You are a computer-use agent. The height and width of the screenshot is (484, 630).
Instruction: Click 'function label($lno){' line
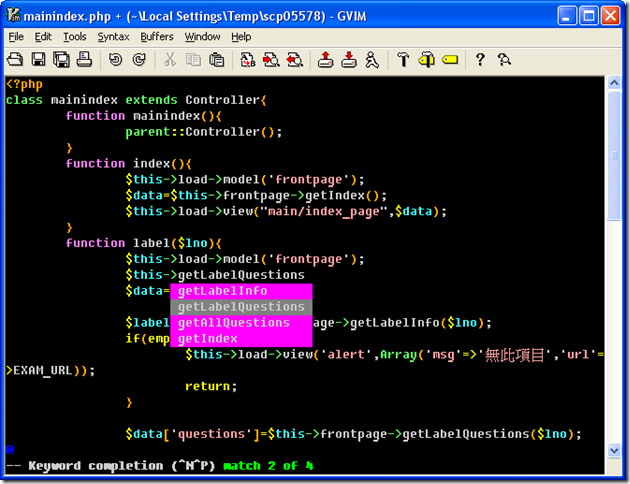143,243
